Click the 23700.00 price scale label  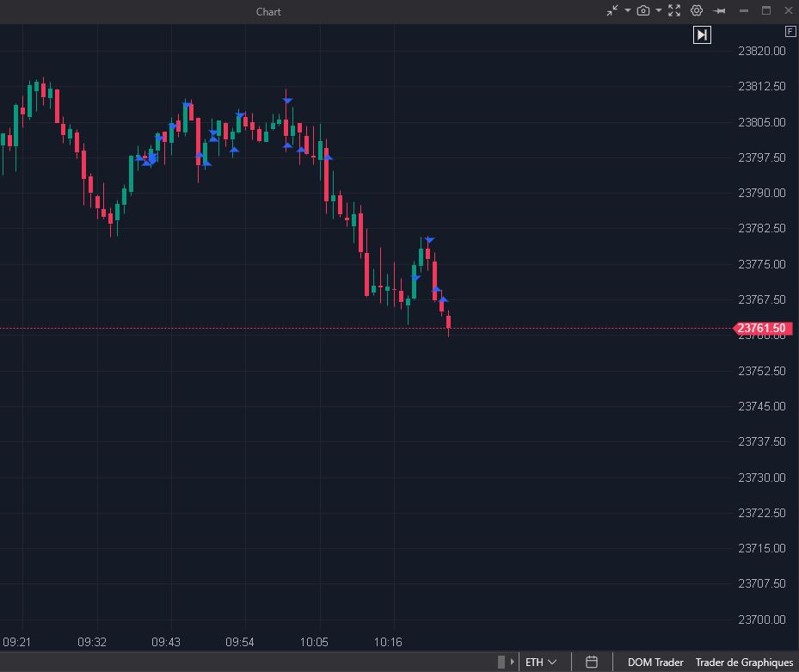(762, 620)
